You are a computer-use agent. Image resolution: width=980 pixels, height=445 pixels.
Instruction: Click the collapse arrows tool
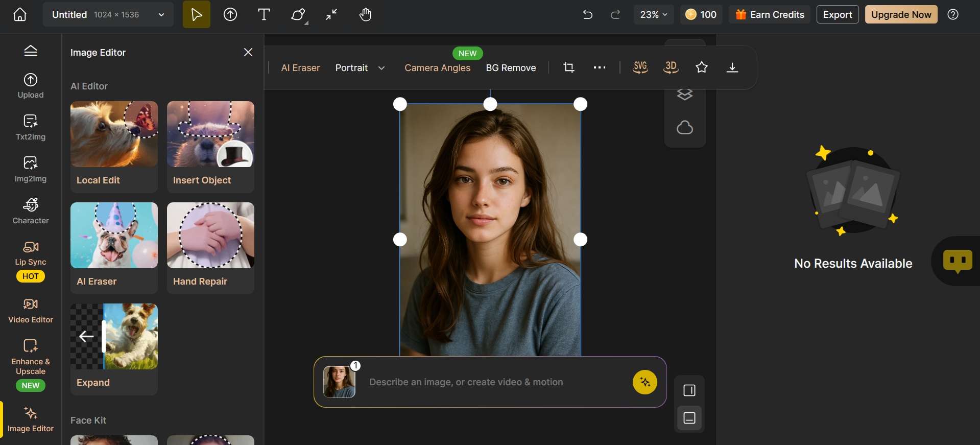(x=332, y=14)
